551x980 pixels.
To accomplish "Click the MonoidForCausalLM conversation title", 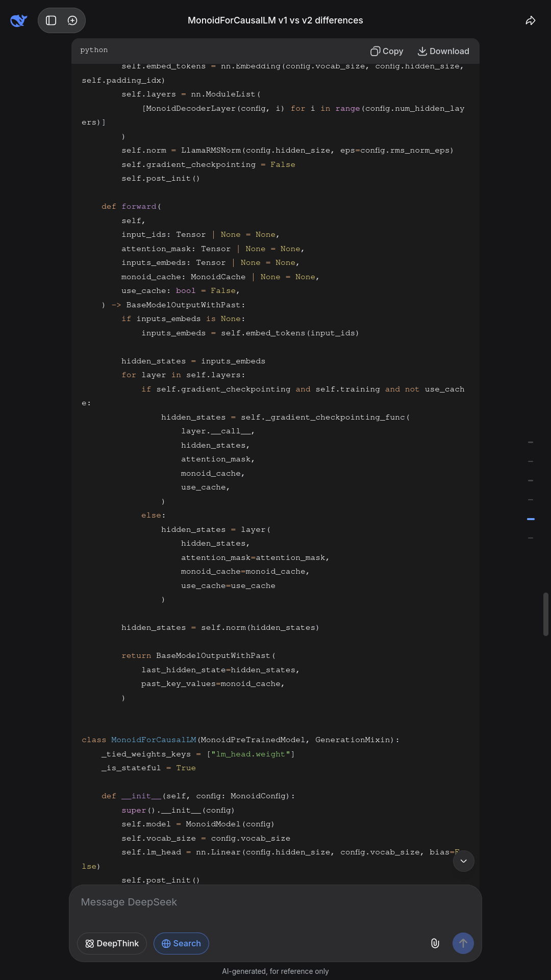I will coord(275,20).
